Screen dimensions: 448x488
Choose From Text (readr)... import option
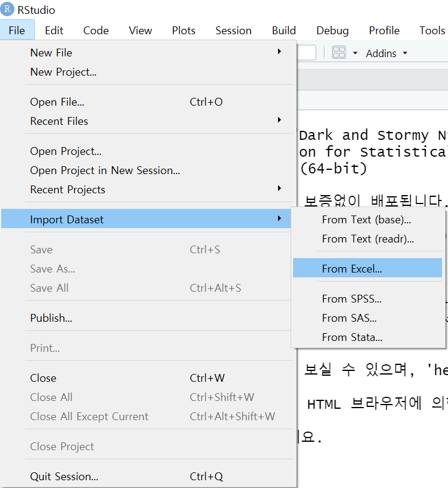[368, 239]
